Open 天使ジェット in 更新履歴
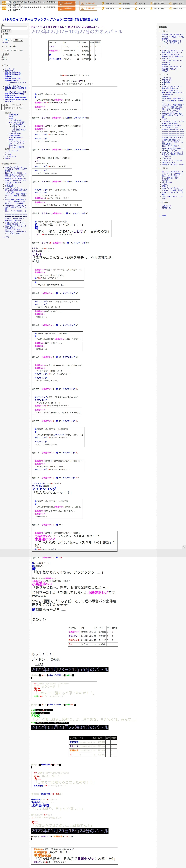 pyautogui.click(x=167, y=206)
